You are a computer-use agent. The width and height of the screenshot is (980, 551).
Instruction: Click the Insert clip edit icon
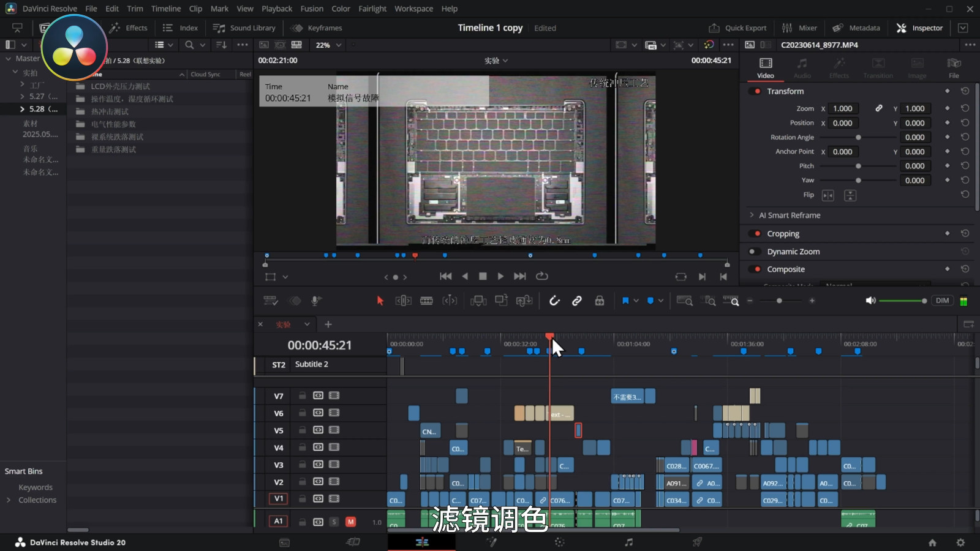(x=478, y=301)
